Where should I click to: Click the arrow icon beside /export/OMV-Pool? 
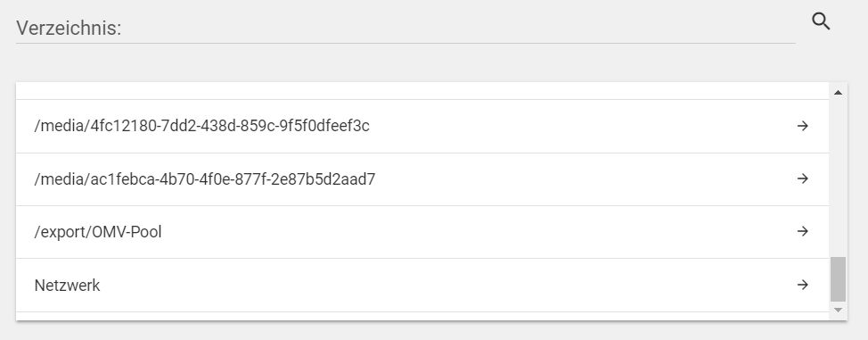[x=803, y=231]
